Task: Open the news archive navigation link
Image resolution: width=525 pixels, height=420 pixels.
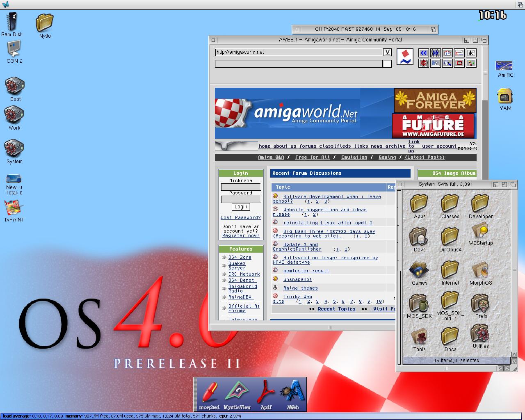Action: click(x=388, y=146)
